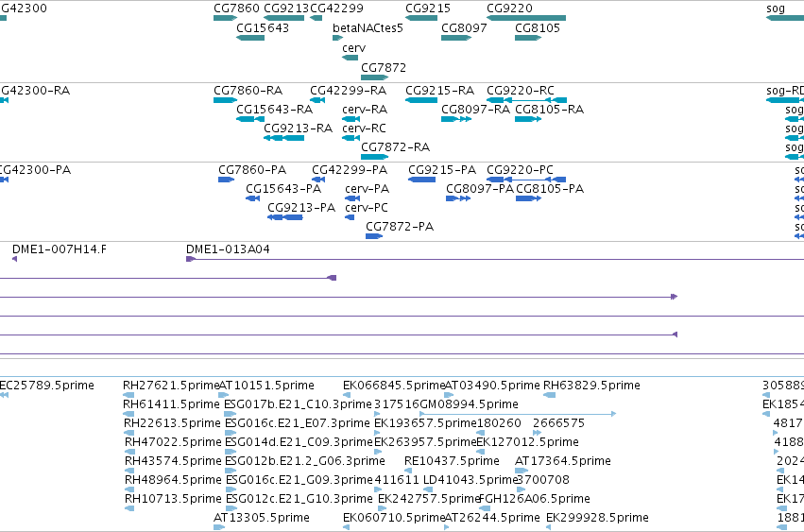Click EST LD41043.5prime label

point(470,481)
